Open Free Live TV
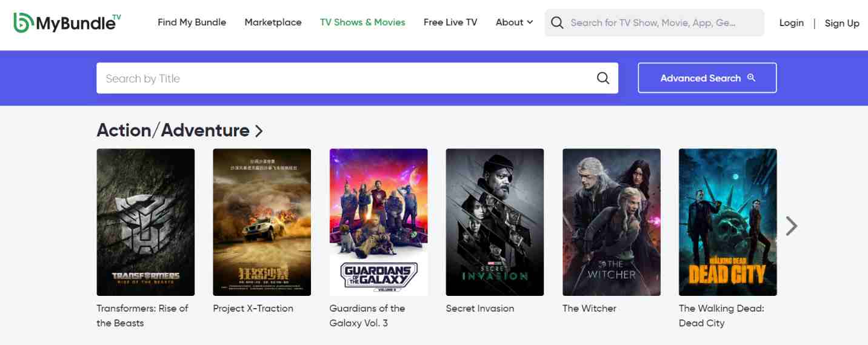868x345 pixels. 450,22
